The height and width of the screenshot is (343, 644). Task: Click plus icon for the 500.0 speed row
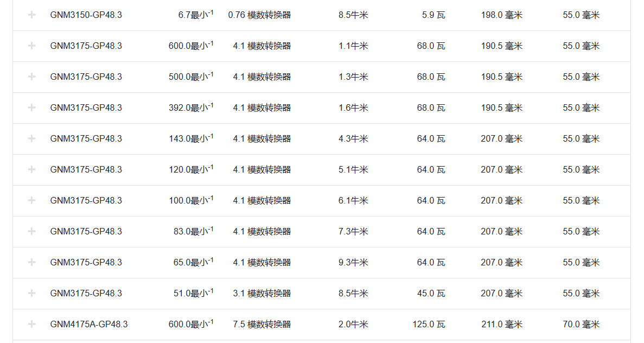31,77
